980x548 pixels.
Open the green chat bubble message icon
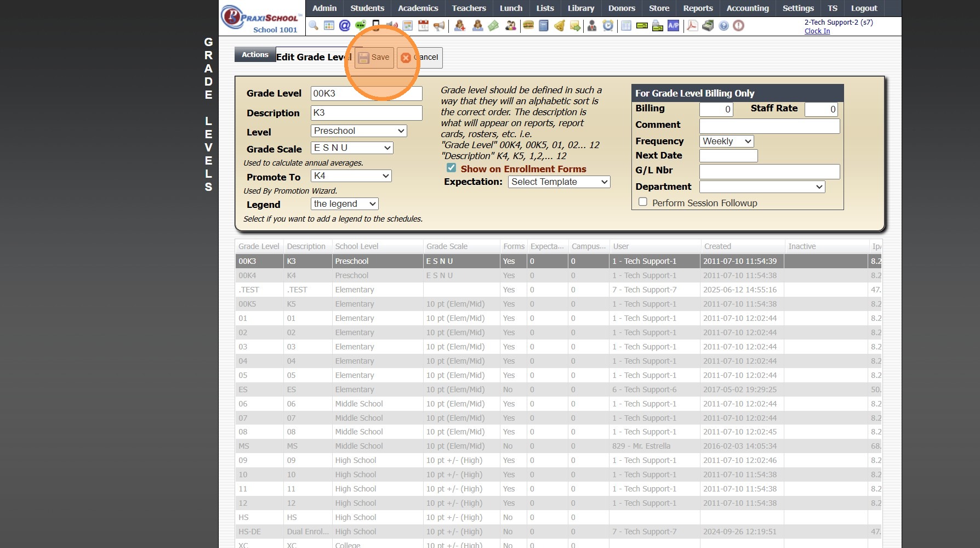click(360, 26)
